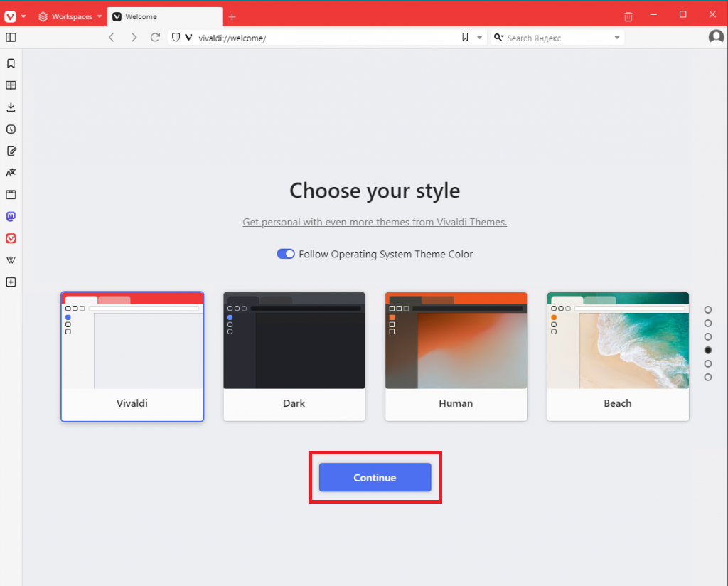Select the Beach theme card
The height and width of the screenshot is (586, 728).
618,356
